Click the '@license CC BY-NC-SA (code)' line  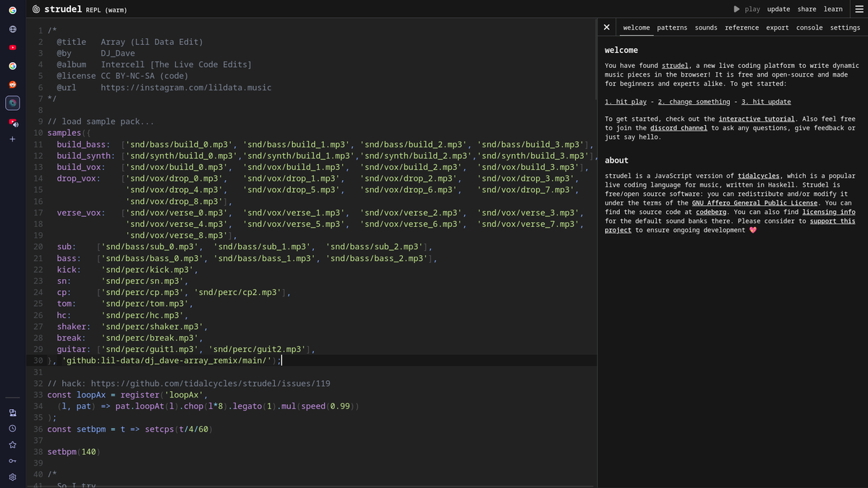[122, 76]
